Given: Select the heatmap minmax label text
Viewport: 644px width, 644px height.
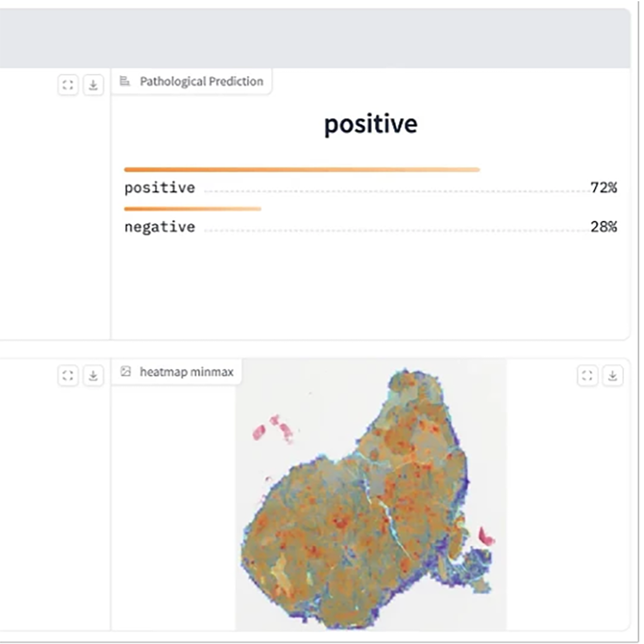Looking at the screenshot, I should tap(186, 372).
